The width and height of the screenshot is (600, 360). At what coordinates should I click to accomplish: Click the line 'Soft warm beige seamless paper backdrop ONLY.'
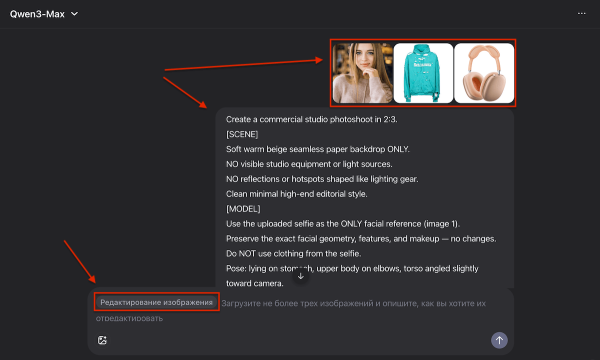click(318, 149)
